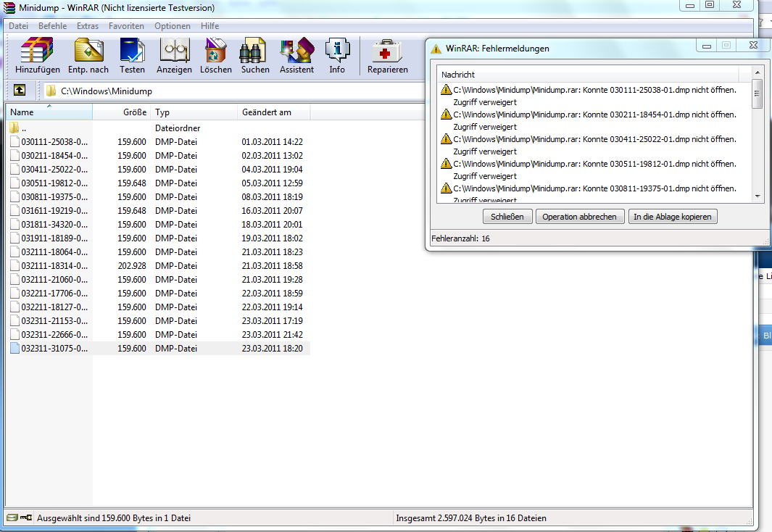Screen dimensions: 772x532
Task: Click warning icon of 030411-25022 error
Action: tap(446, 138)
